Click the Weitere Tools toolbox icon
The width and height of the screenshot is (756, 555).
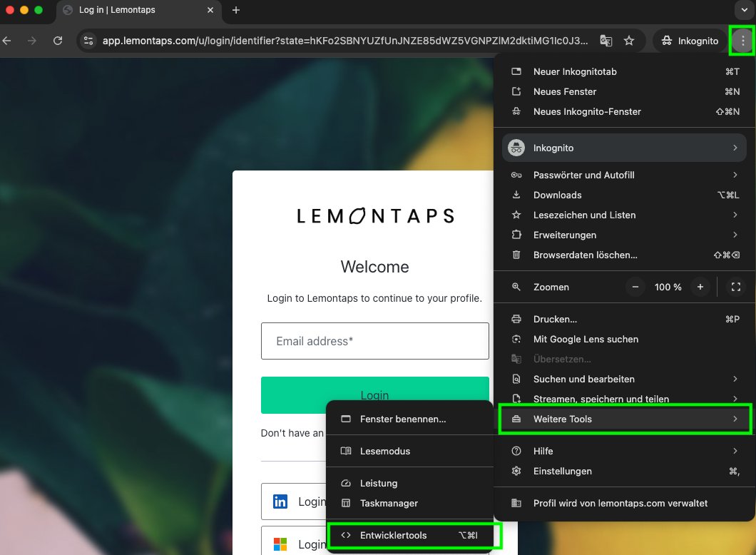(x=516, y=419)
